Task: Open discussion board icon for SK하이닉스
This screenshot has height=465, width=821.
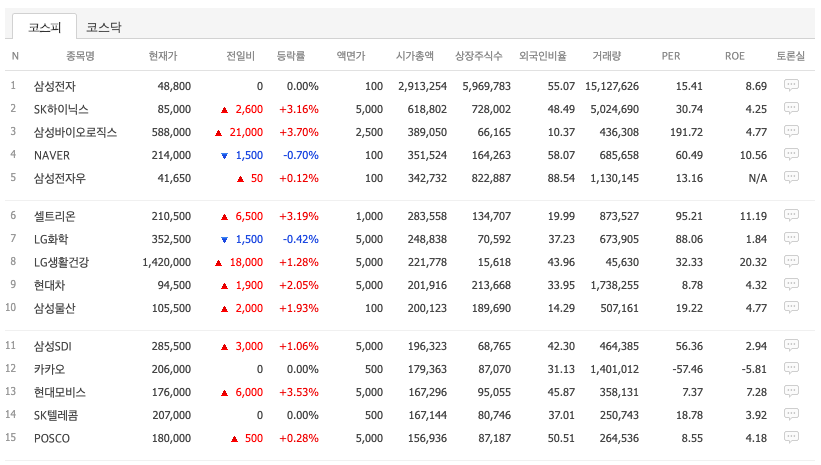Action: pos(791,108)
